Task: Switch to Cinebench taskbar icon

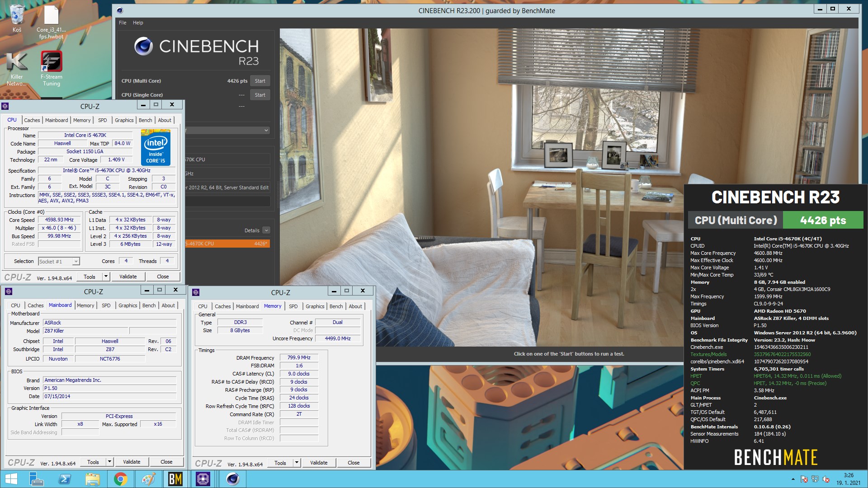Action: tap(233, 479)
